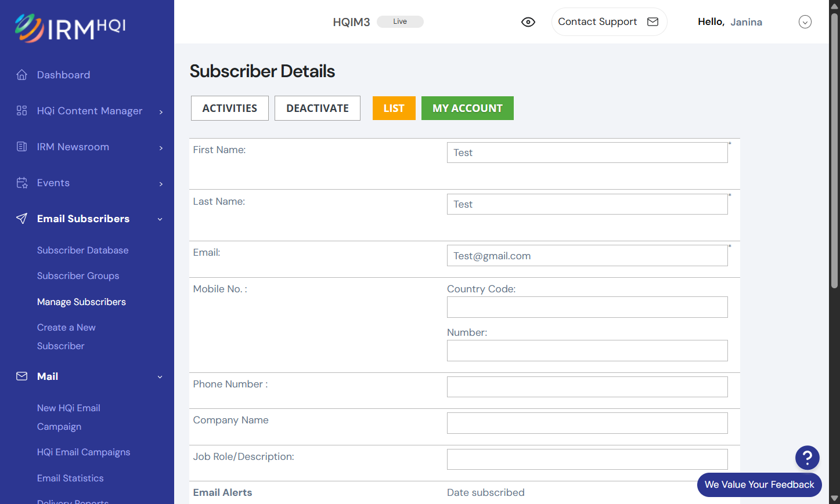Click the Events calendar icon
Viewport: 840px width, 504px height.
22,183
